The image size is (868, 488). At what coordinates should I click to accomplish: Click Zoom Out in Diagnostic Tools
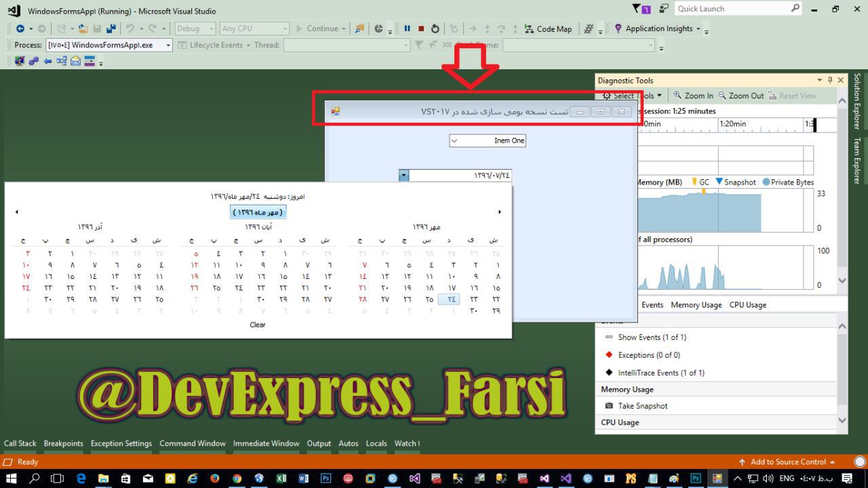(x=741, y=96)
